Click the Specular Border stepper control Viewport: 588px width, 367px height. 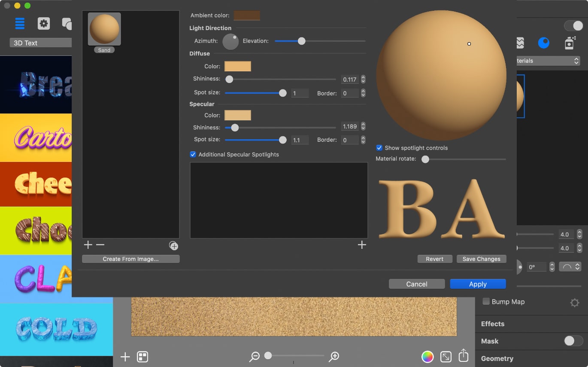(363, 140)
